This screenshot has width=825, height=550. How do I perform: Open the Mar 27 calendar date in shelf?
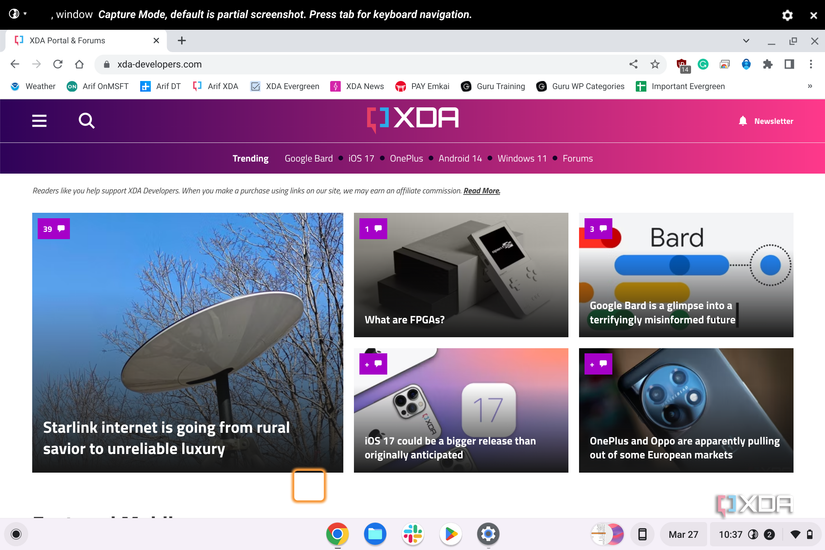pos(683,534)
